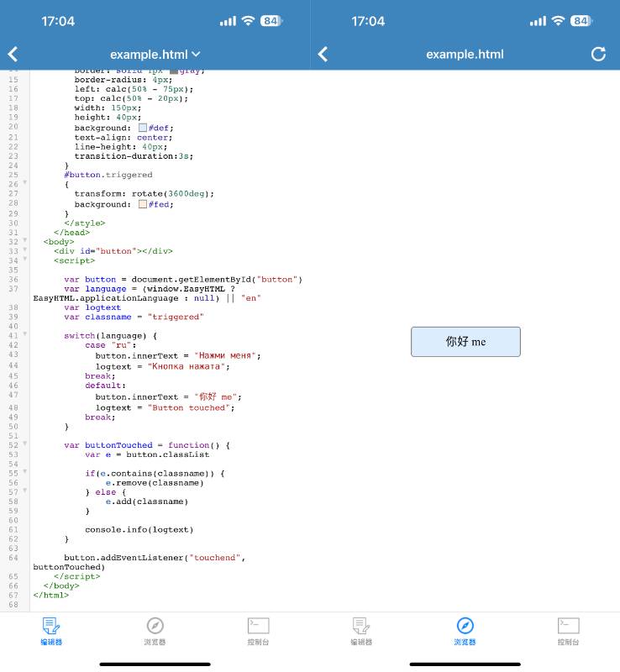Click the string "Кнопка нажата" on line 44
This screenshot has width=620, height=672.
(x=187, y=366)
